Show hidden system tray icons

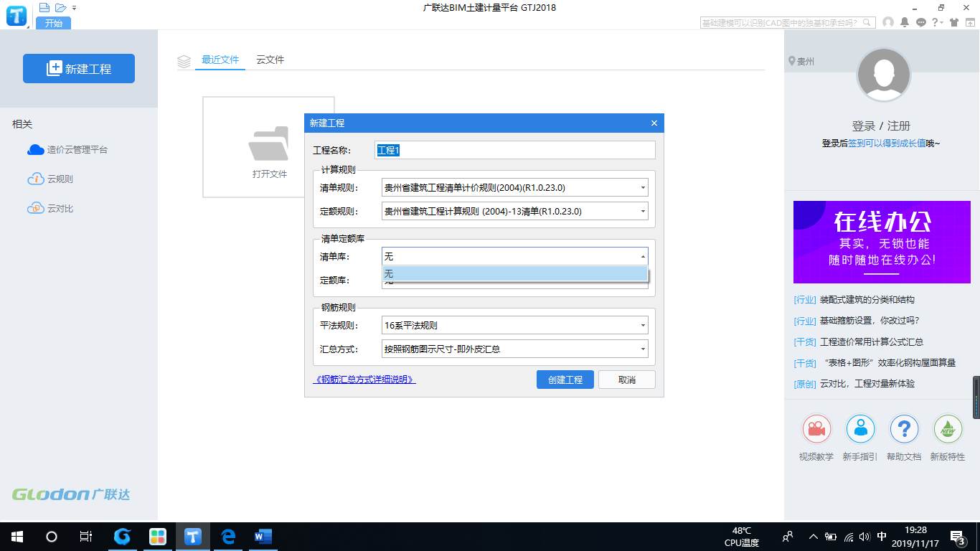tap(813, 537)
